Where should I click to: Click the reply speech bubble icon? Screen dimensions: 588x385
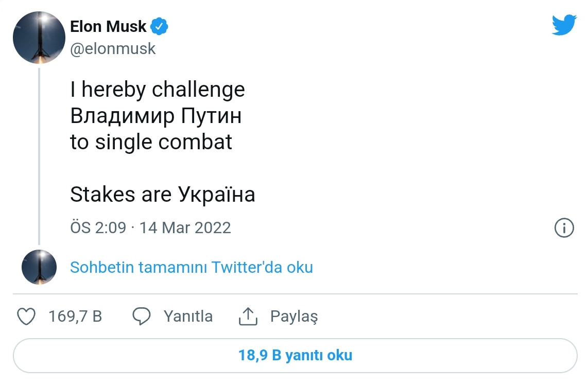(x=143, y=316)
